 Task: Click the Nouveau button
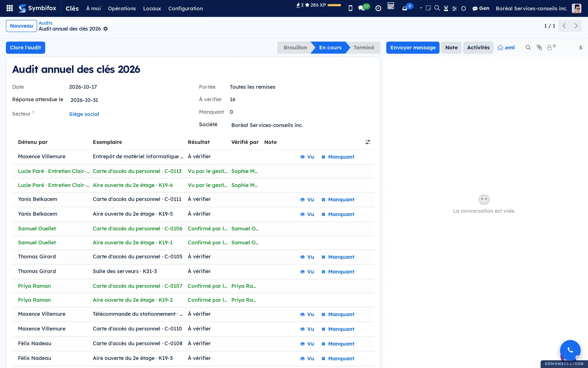[21, 26]
